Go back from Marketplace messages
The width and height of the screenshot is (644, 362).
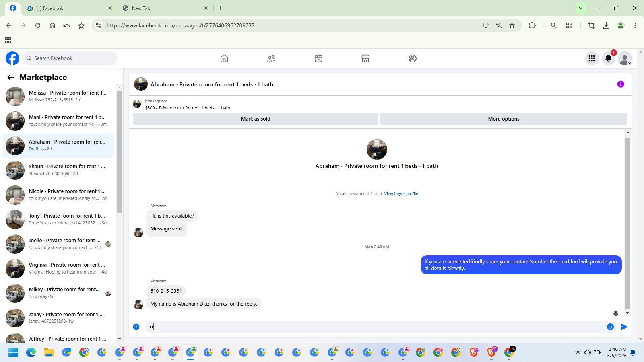(x=11, y=77)
